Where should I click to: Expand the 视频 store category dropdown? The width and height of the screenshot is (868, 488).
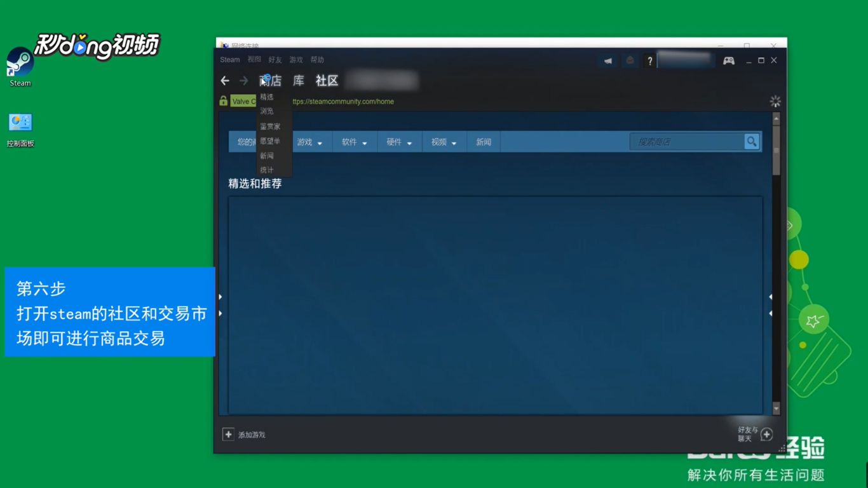[x=444, y=142]
